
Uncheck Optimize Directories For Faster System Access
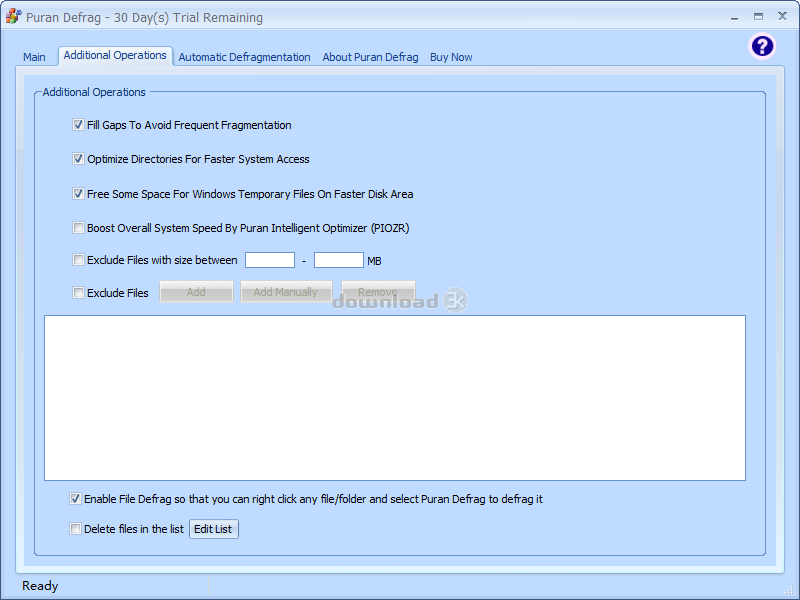78,159
